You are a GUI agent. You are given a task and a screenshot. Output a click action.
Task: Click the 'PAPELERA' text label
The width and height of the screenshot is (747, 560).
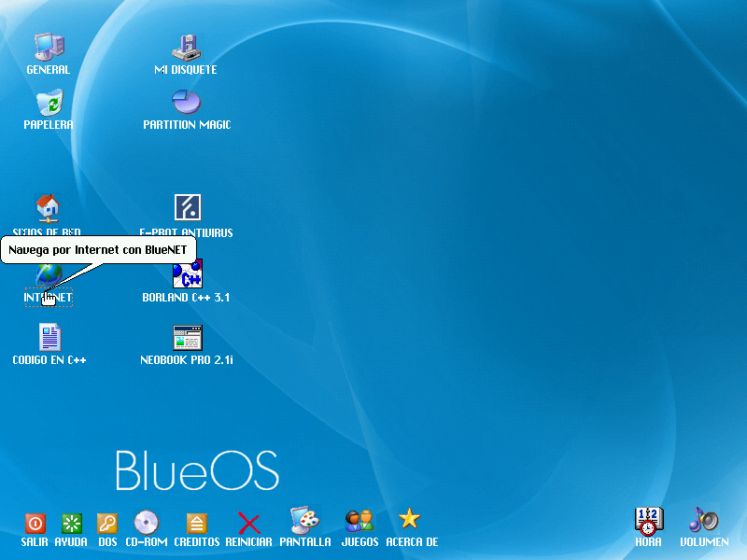49,125
